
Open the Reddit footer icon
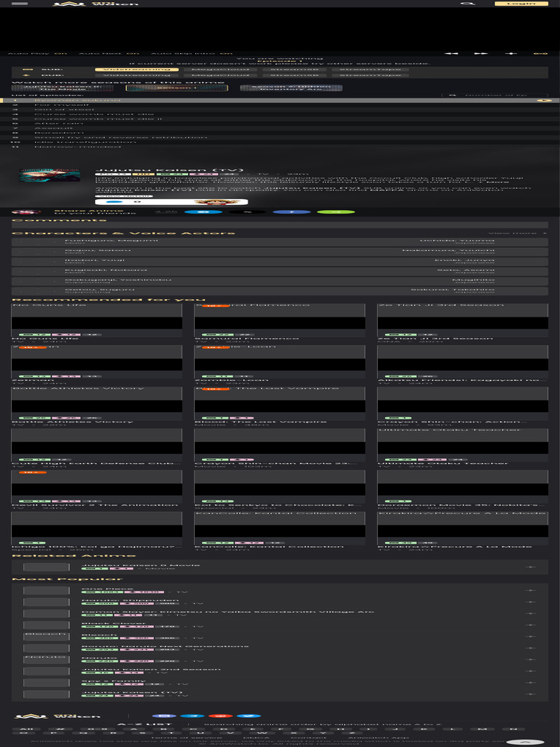220,716
